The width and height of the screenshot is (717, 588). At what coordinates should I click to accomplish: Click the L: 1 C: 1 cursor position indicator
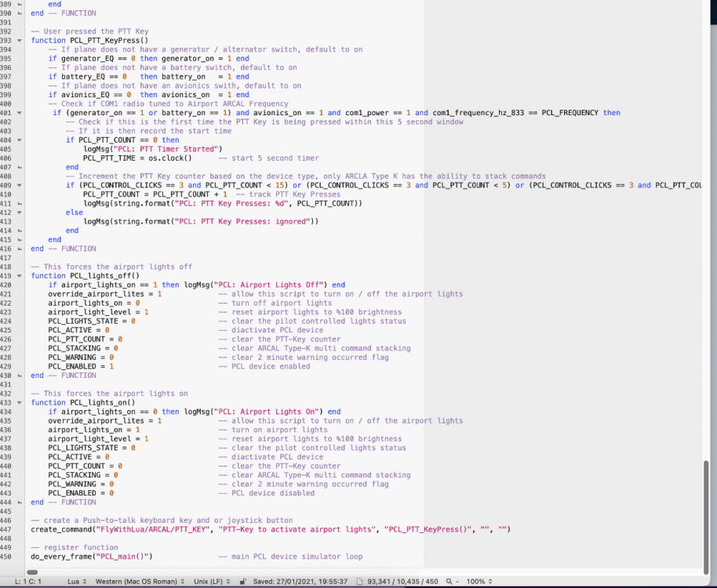pos(27,581)
